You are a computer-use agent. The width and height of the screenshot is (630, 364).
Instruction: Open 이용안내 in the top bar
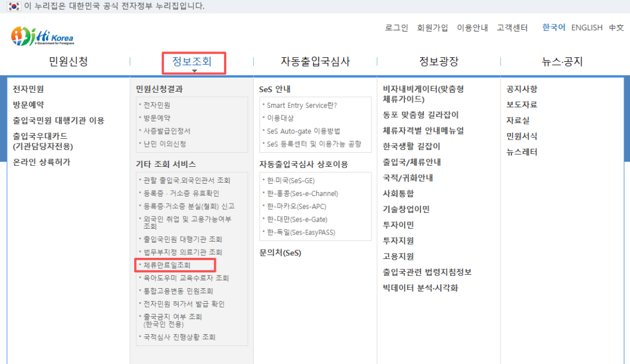point(472,28)
